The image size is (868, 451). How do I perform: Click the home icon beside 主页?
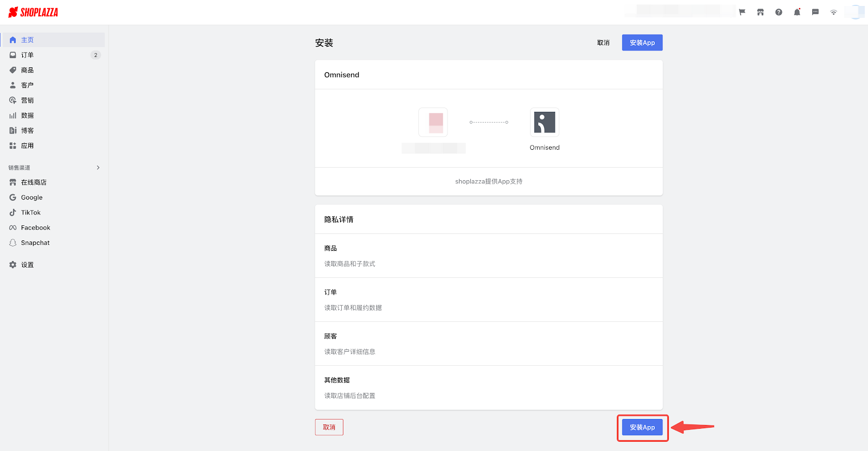pyautogui.click(x=13, y=40)
